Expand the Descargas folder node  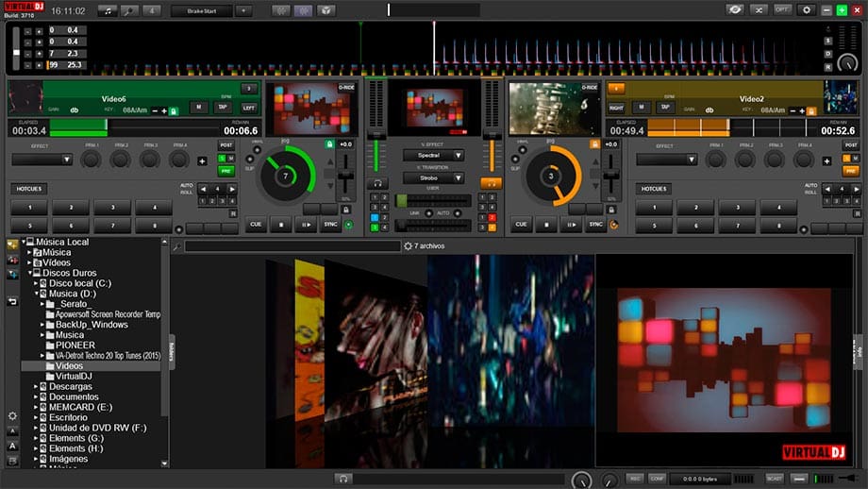36,386
